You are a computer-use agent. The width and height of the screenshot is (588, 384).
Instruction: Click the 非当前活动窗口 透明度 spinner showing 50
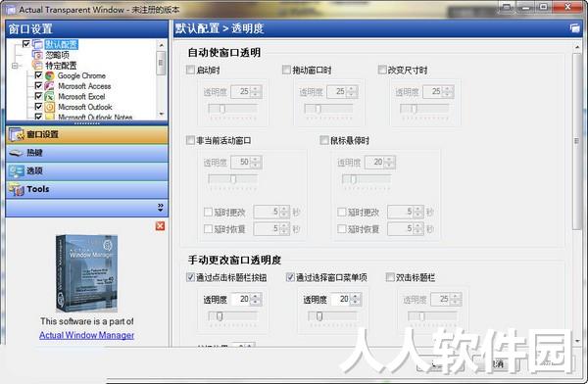pyautogui.click(x=246, y=162)
